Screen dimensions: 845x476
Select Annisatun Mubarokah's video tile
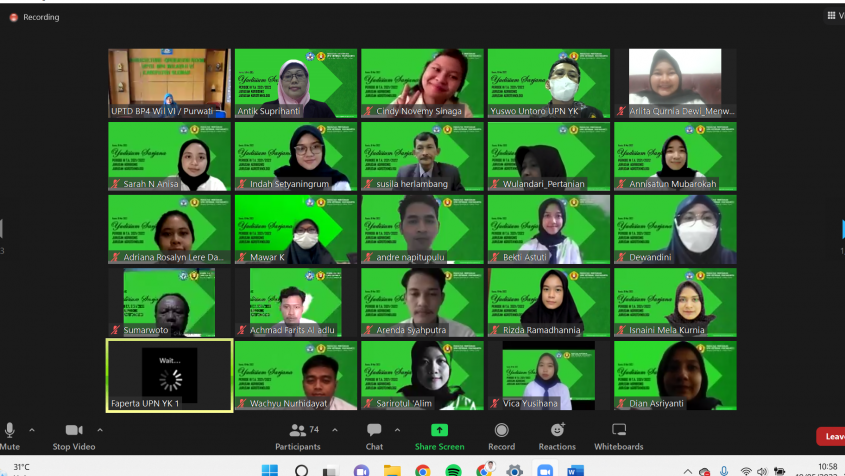tap(675, 156)
